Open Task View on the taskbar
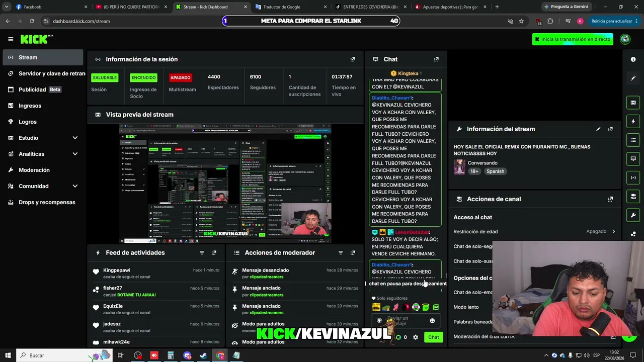The image size is (644, 362). [x=121, y=355]
